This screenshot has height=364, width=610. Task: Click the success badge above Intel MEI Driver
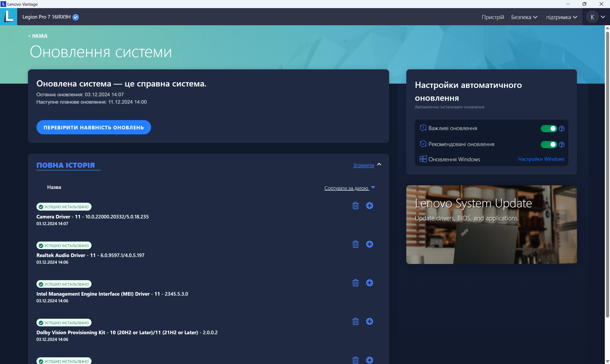coord(64,284)
